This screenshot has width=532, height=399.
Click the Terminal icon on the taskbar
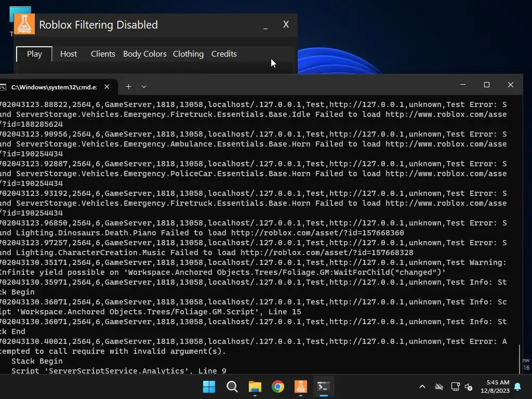coord(323,387)
